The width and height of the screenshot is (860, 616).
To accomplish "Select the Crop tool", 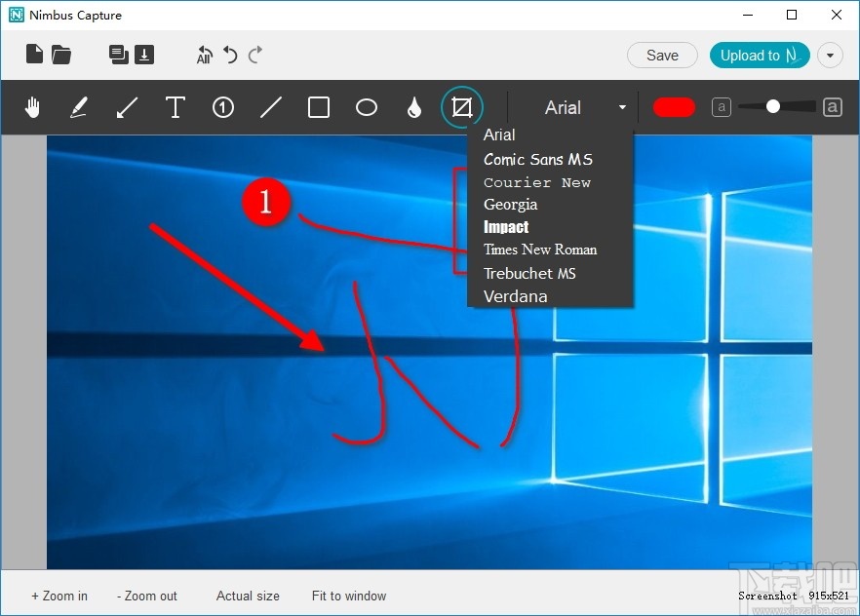I will [x=461, y=107].
